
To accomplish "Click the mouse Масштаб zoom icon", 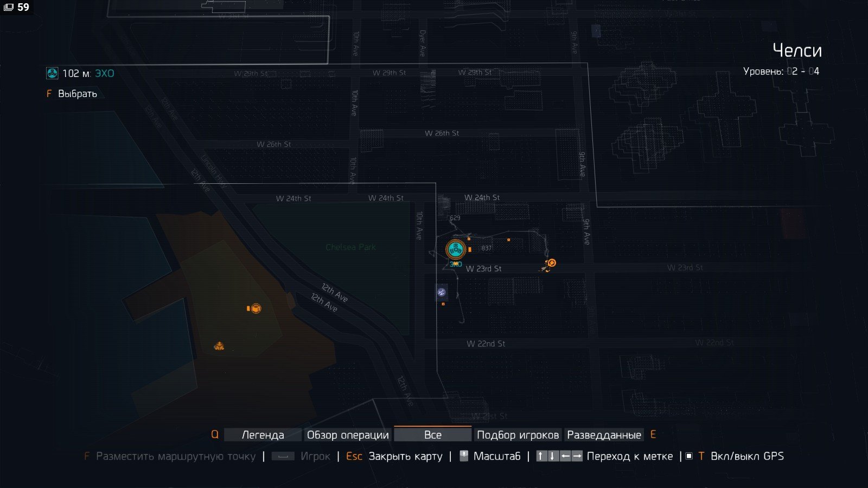I will 464,456.
